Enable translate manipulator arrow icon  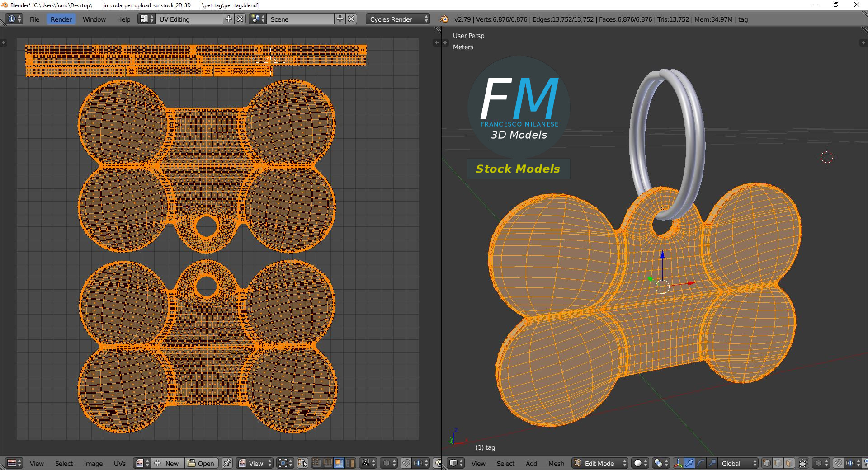pyautogui.click(x=689, y=463)
